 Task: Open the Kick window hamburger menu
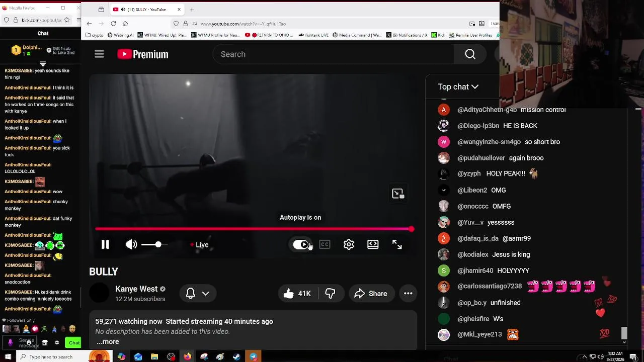pos(77,20)
